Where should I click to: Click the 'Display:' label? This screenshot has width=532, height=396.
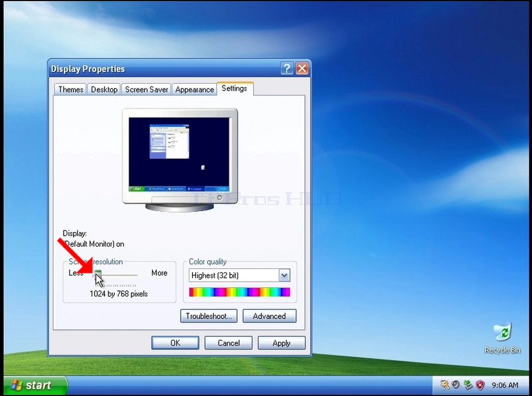pos(75,233)
